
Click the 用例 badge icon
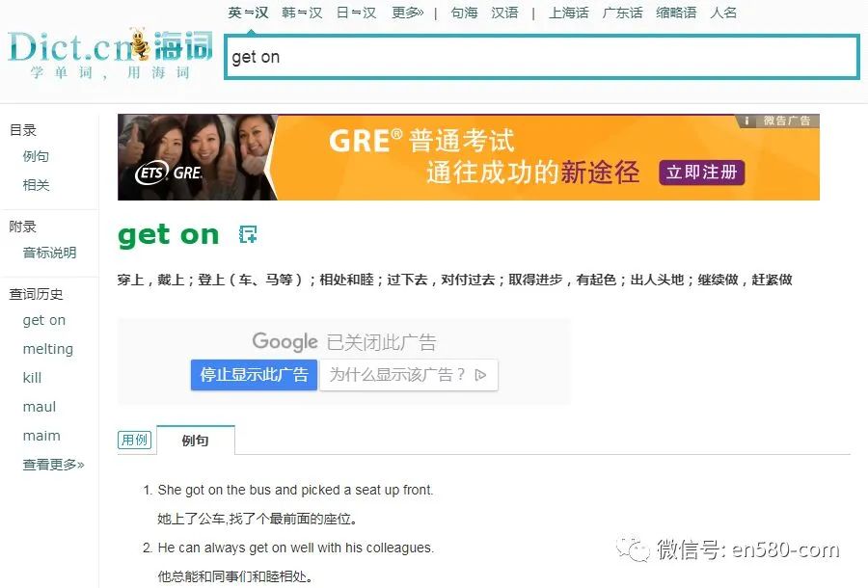pyautogui.click(x=134, y=440)
